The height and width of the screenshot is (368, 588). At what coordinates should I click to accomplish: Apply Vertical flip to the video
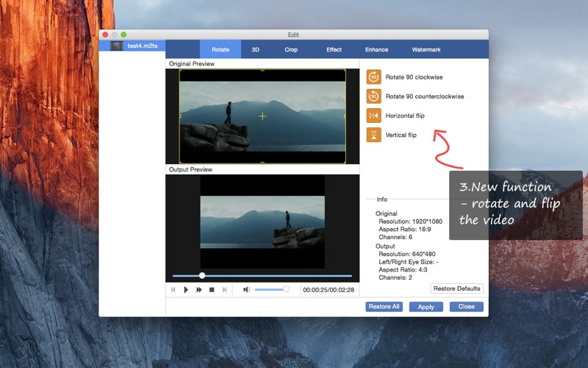tap(374, 135)
